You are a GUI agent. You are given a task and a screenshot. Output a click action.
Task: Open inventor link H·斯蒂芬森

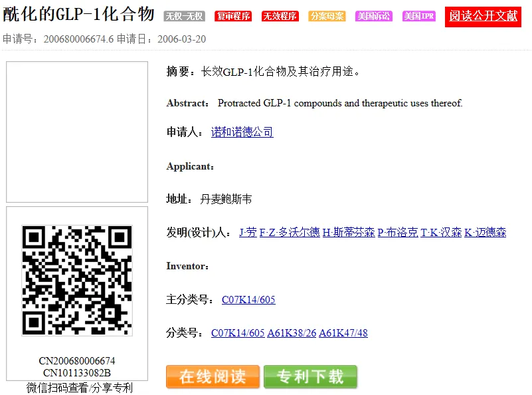(349, 233)
